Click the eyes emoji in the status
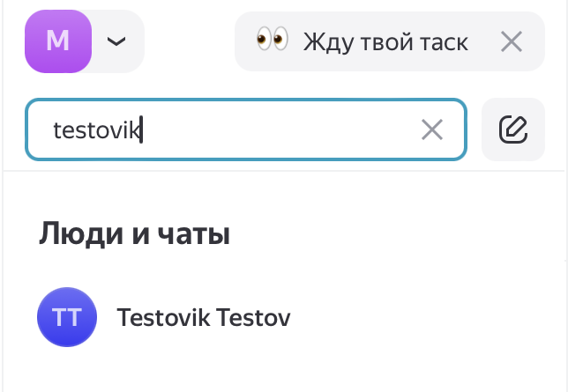568x392 pixels. tap(273, 41)
